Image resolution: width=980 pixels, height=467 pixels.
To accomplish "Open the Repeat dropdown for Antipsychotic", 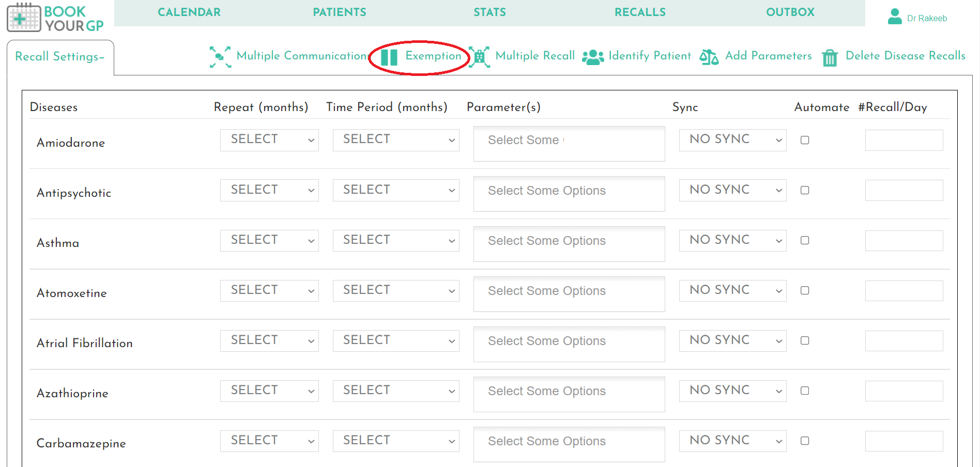I will [269, 190].
